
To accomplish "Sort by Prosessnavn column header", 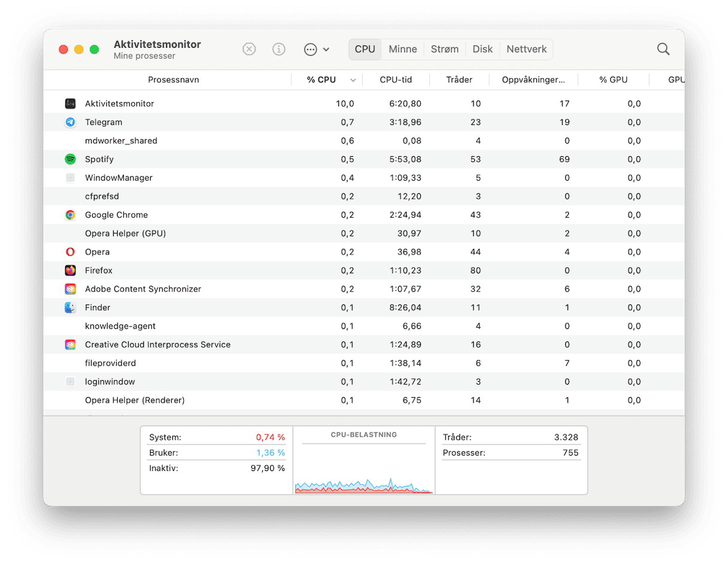I will click(x=174, y=80).
